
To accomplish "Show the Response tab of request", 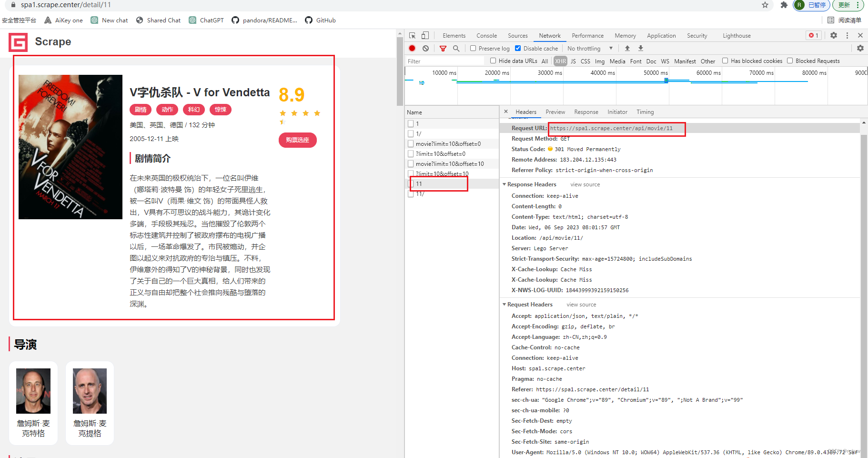I will 586,112.
